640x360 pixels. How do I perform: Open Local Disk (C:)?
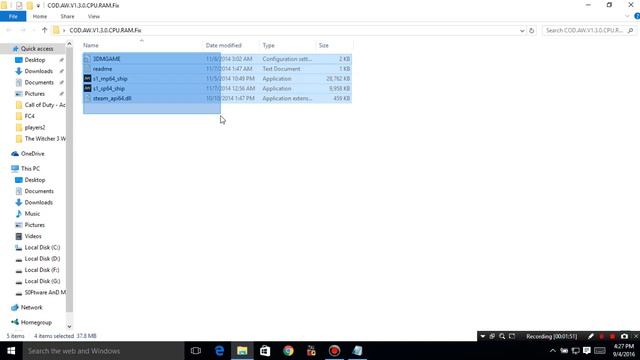(x=42, y=247)
